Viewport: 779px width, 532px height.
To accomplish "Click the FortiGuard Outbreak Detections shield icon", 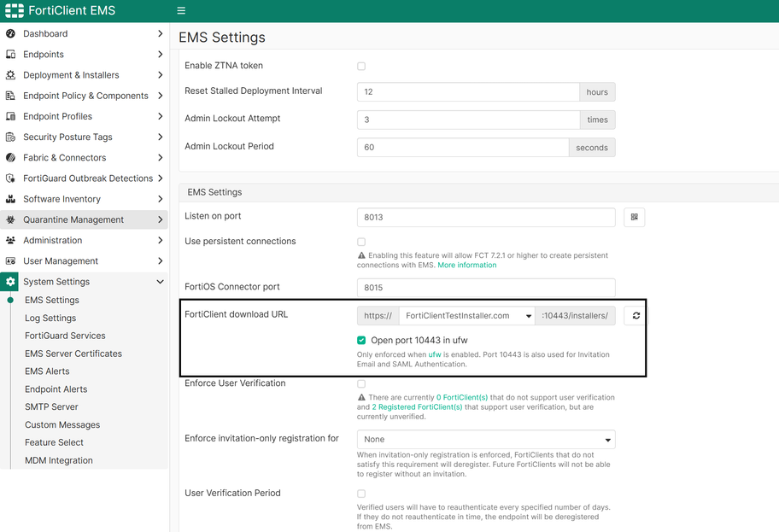I will pos(10,178).
